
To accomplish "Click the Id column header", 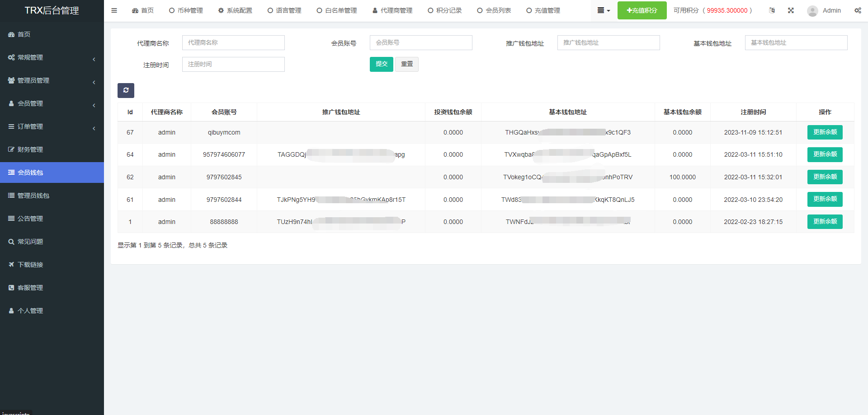I will 130,112.
